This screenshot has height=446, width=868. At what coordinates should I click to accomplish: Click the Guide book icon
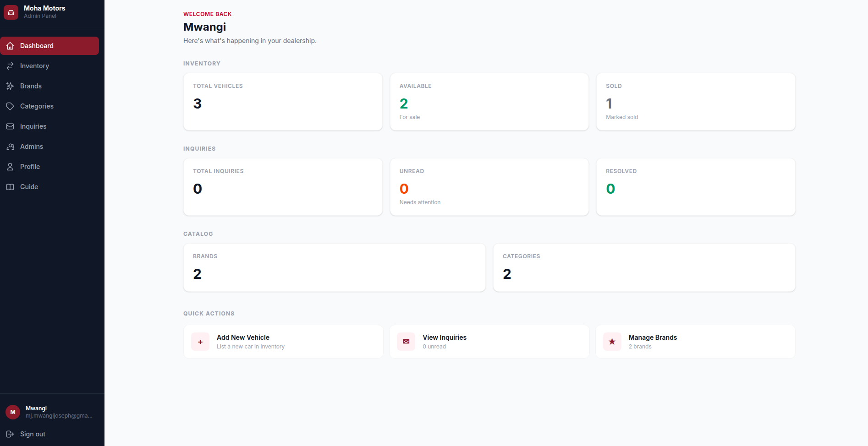point(10,187)
